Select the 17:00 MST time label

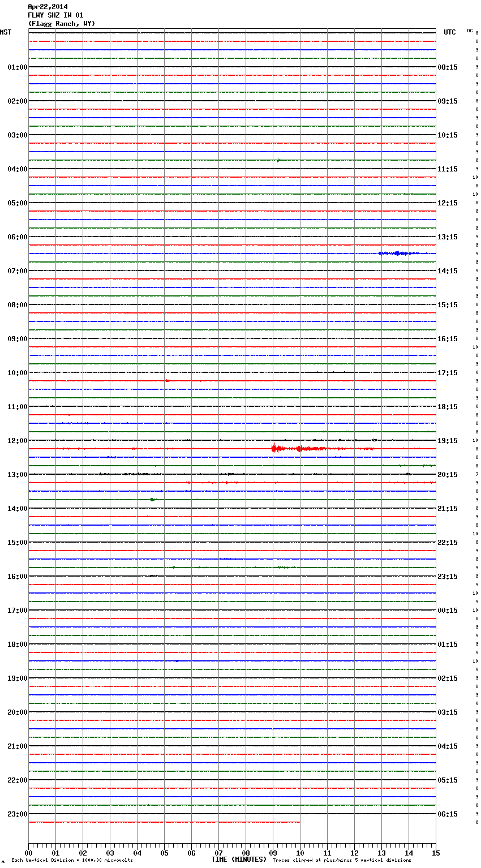tap(18, 611)
